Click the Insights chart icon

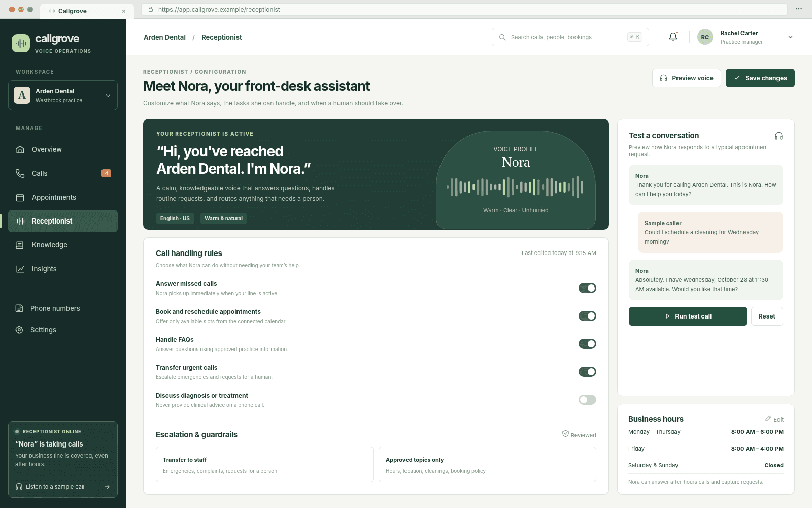point(20,269)
